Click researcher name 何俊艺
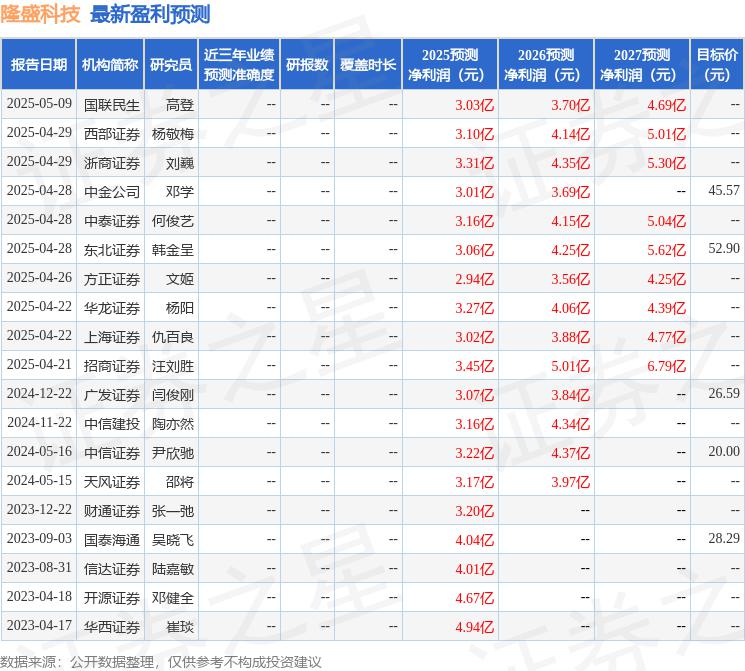The height and width of the screenshot is (671, 745). click(x=172, y=221)
